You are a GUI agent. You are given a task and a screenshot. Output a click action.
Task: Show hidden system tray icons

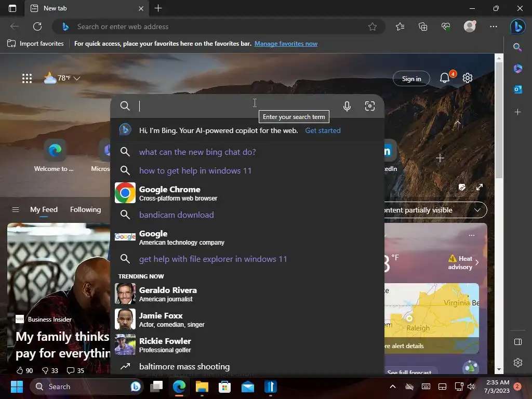[x=393, y=387]
